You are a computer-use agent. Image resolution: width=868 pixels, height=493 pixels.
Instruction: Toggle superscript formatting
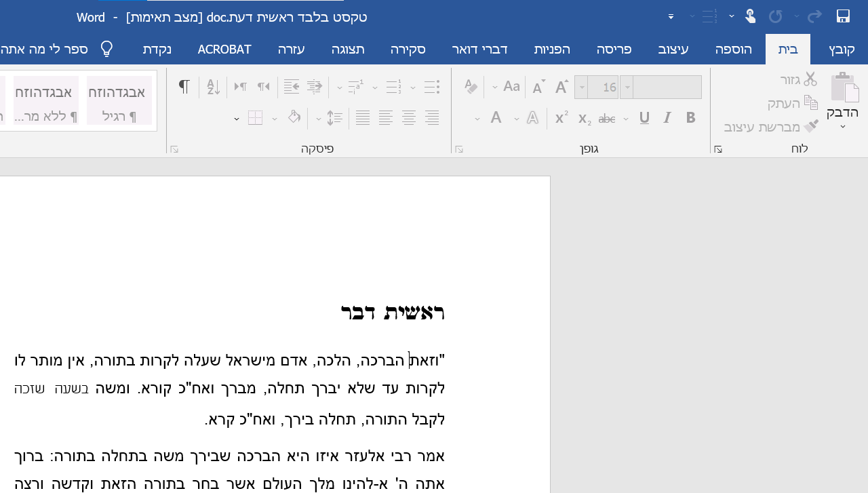[x=561, y=118]
